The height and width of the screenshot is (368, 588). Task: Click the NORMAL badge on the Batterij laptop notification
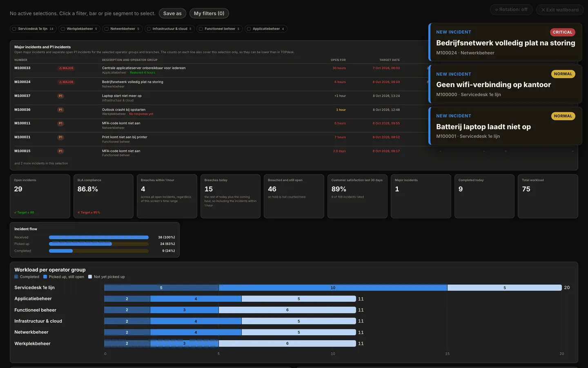click(563, 116)
